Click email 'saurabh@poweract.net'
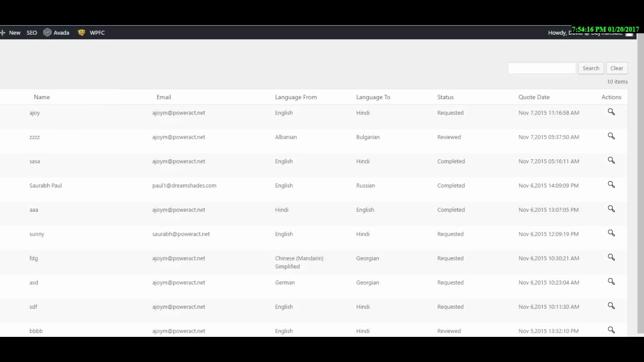 coord(181,234)
